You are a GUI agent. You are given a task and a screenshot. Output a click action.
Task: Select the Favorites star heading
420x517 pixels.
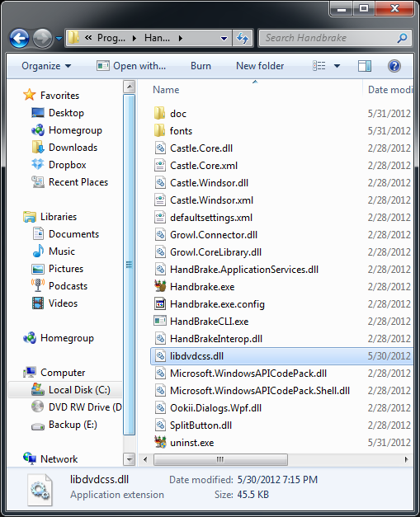pos(51,96)
